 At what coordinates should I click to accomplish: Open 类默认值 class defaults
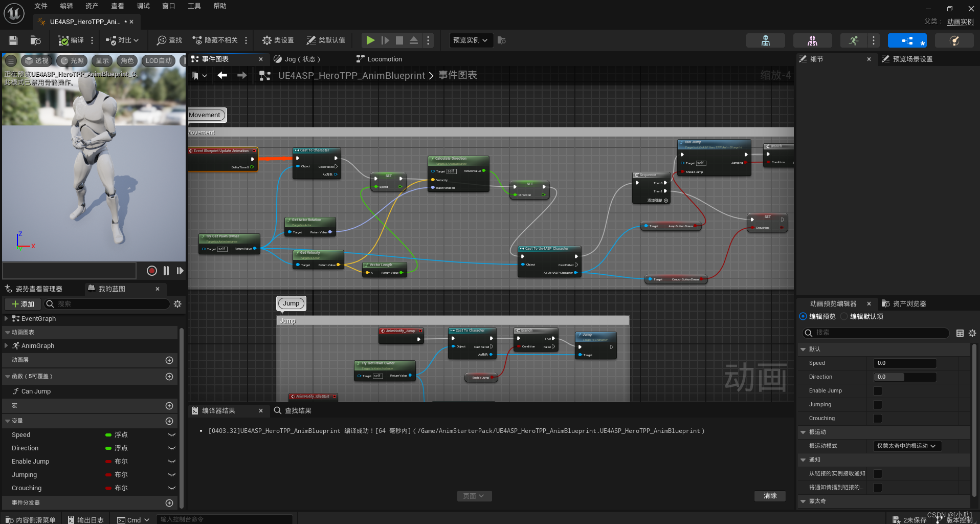(326, 40)
